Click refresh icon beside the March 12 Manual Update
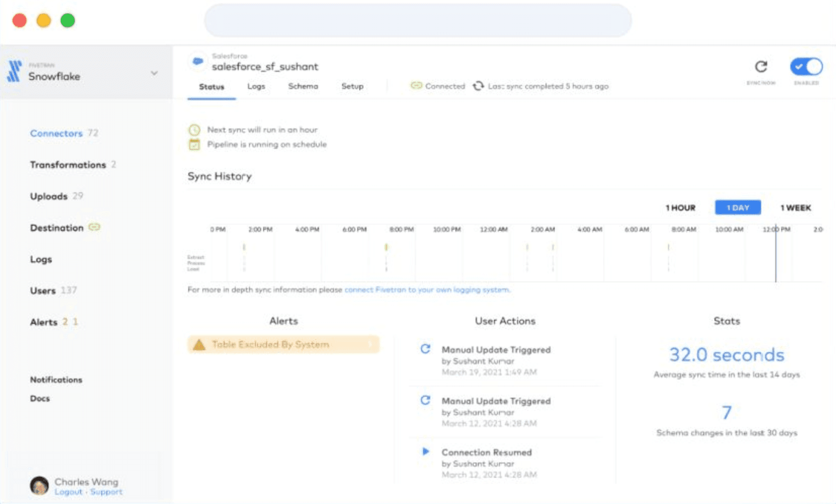This screenshot has width=836, height=504. (x=426, y=400)
